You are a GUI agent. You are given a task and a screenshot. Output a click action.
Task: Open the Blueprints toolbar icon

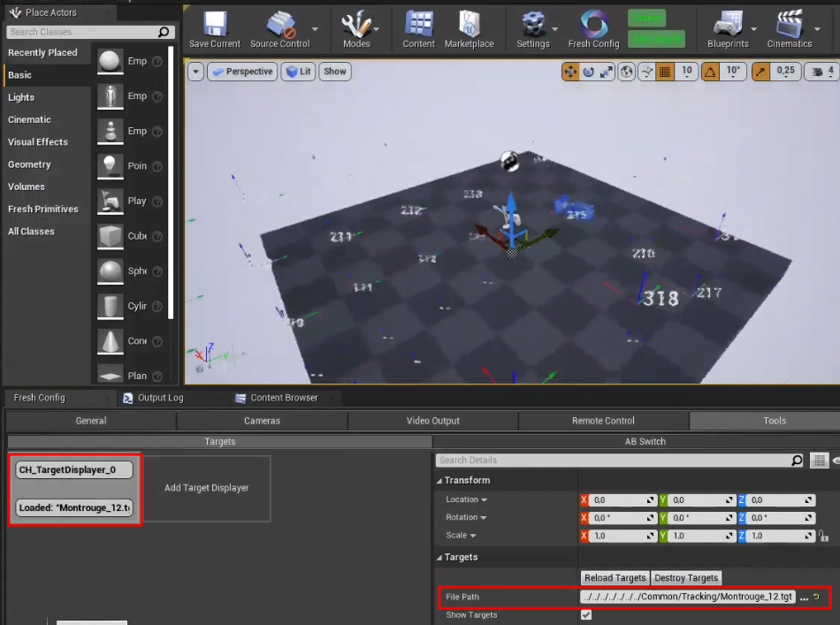pyautogui.click(x=728, y=24)
